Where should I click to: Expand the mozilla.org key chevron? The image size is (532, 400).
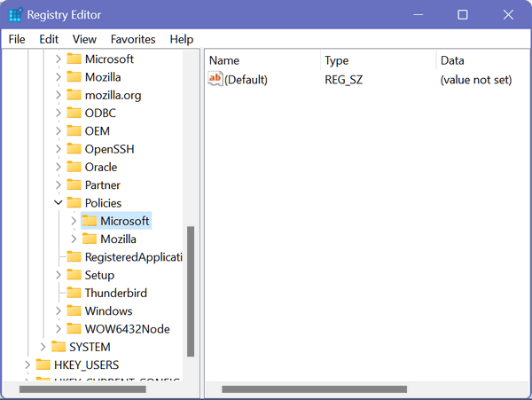pos(59,95)
